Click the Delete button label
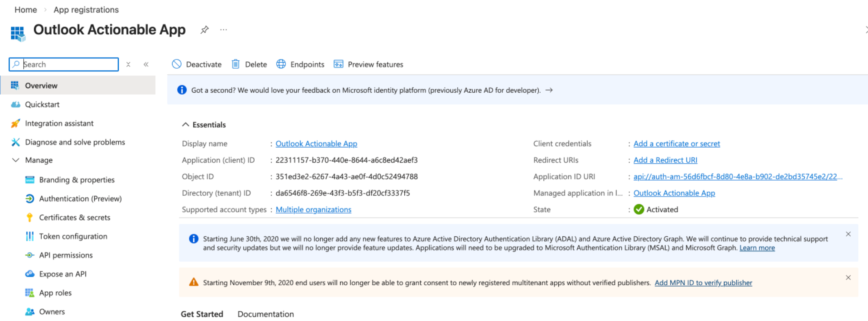Screen dimensions: 868x321 [x=256, y=64]
